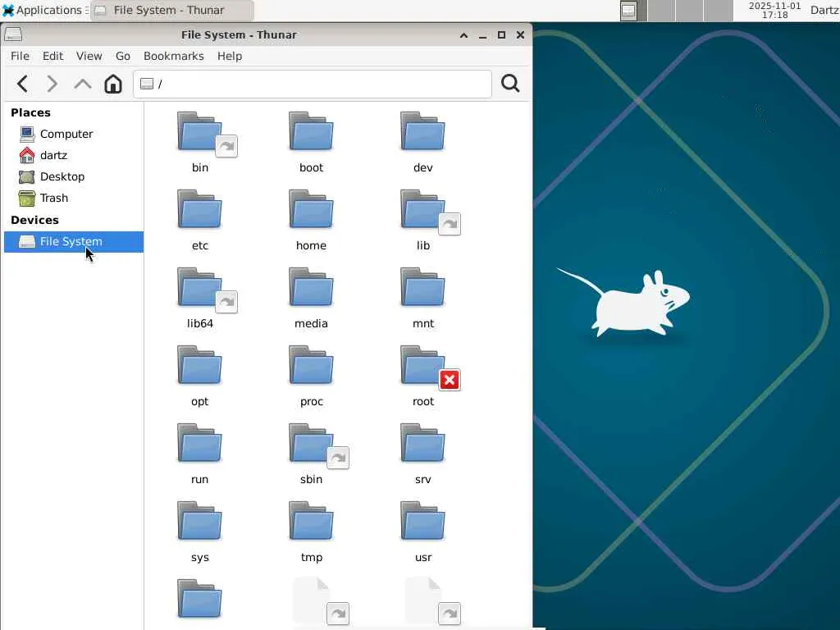This screenshot has height=630, width=840.
Task: Start a file search with magnifier icon
Action: pos(510,84)
